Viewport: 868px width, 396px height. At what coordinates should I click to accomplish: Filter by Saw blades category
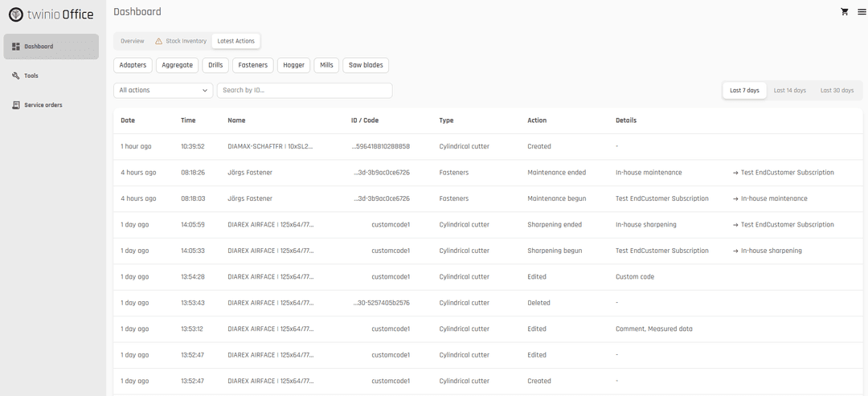366,65
